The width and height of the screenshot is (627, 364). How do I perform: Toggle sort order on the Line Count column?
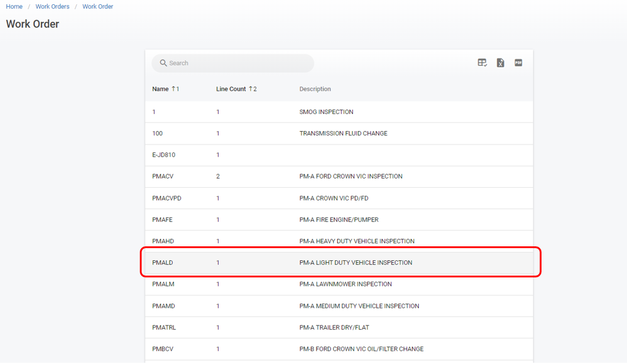233,88
